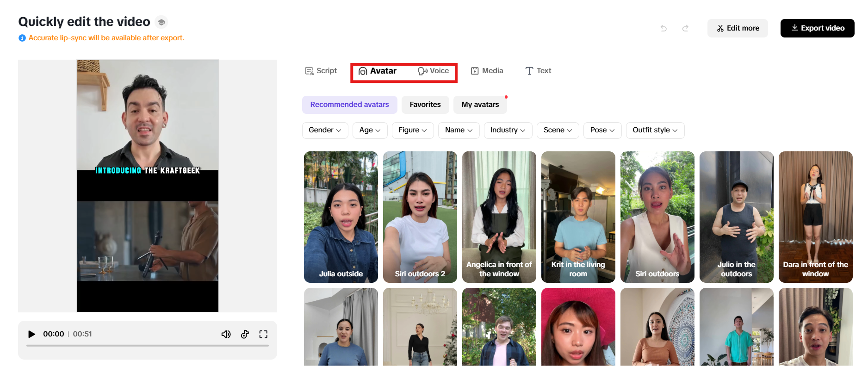Choose the Julia outside avatar
The image size is (868, 367).
pos(341,217)
